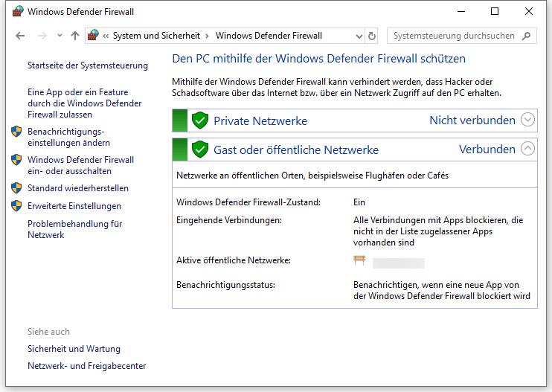Refresh the view with the reload icon

point(371,36)
